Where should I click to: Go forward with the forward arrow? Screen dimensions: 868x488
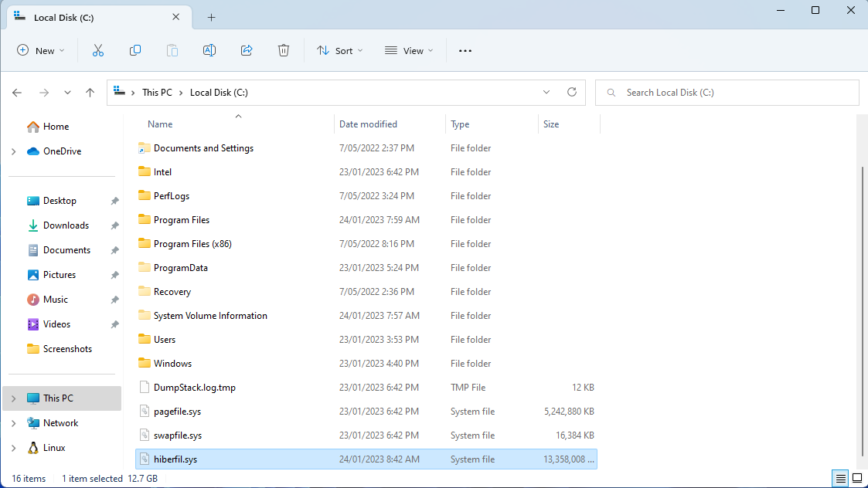tap(44, 93)
